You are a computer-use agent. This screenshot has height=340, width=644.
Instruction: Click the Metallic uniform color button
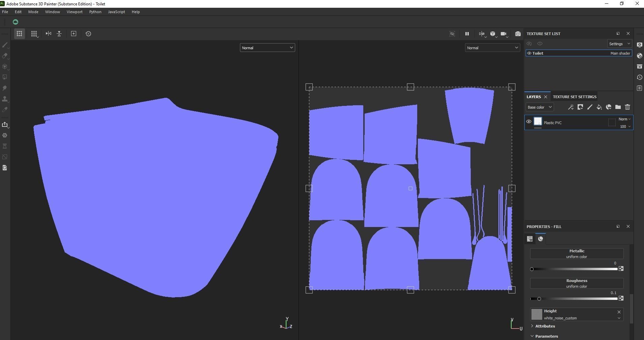pos(577,254)
